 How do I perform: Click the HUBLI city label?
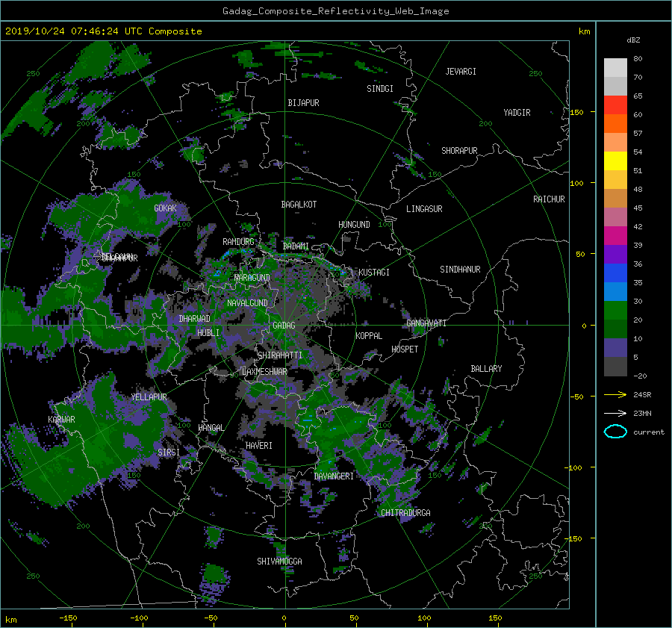pos(208,333)
